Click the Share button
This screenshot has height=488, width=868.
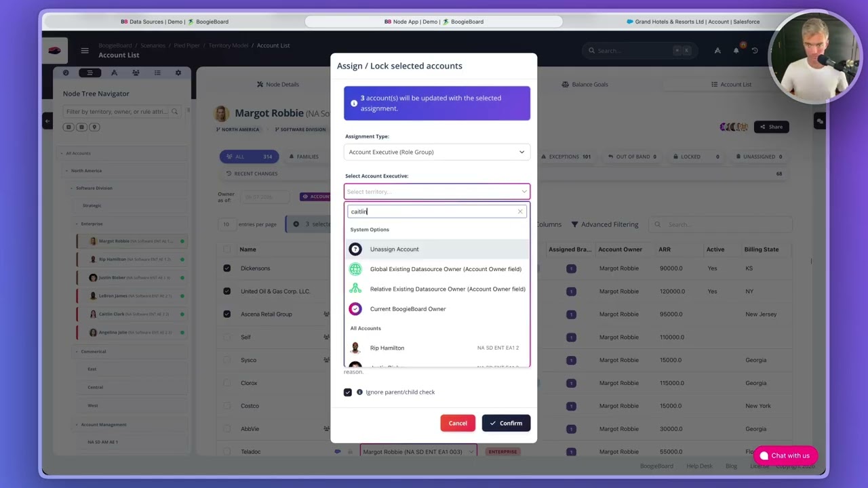[771, 127]
